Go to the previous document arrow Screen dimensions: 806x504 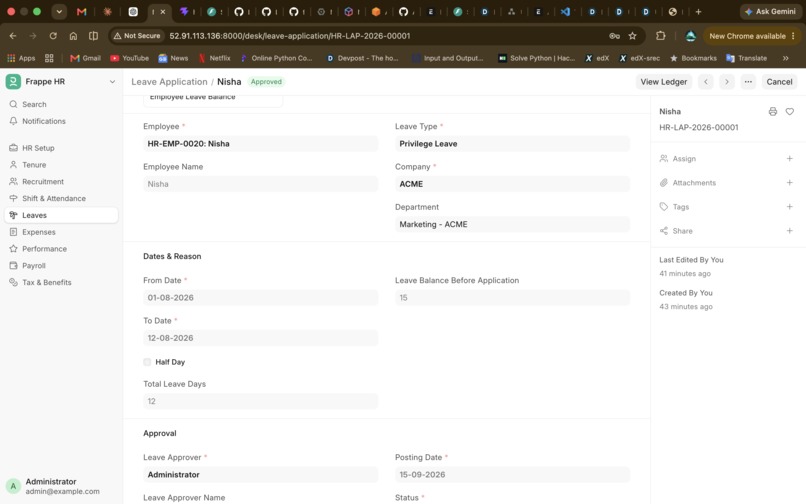(706, 82)
